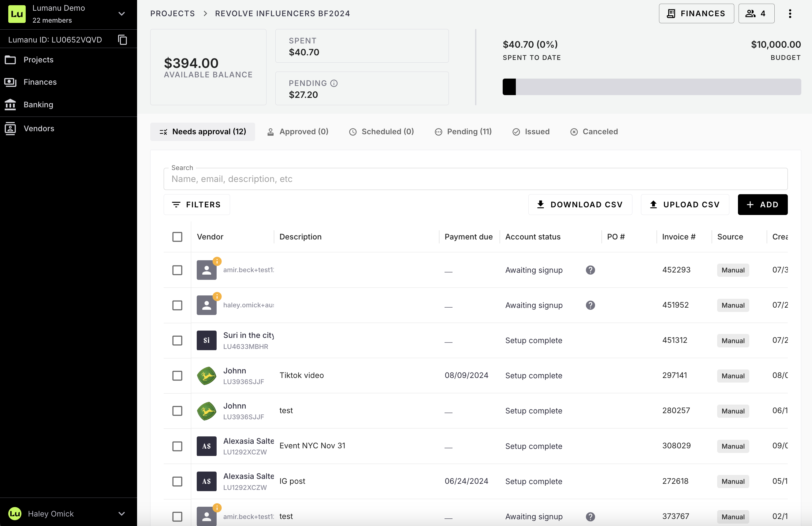The image size is (812, 526).
Task: Expand the Lumanu Demo workspace dropdown
Action: pos(122,14)
